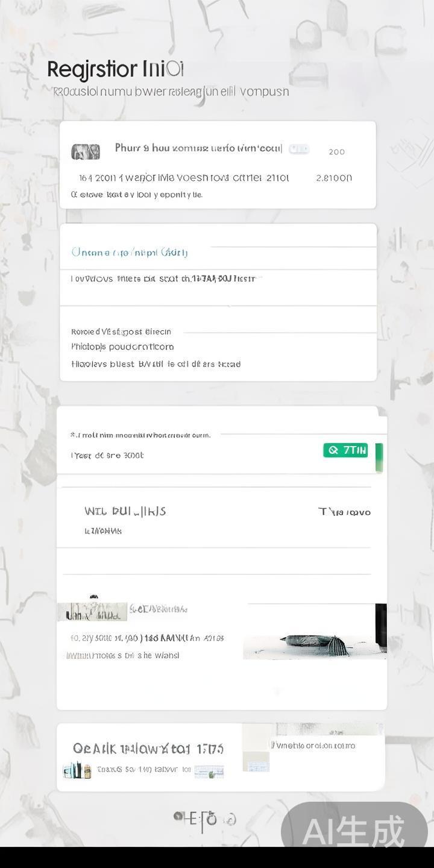Click the search icon in green button
Image resolution: width=434 pixels, height=868 pixels.
point(333,450)
